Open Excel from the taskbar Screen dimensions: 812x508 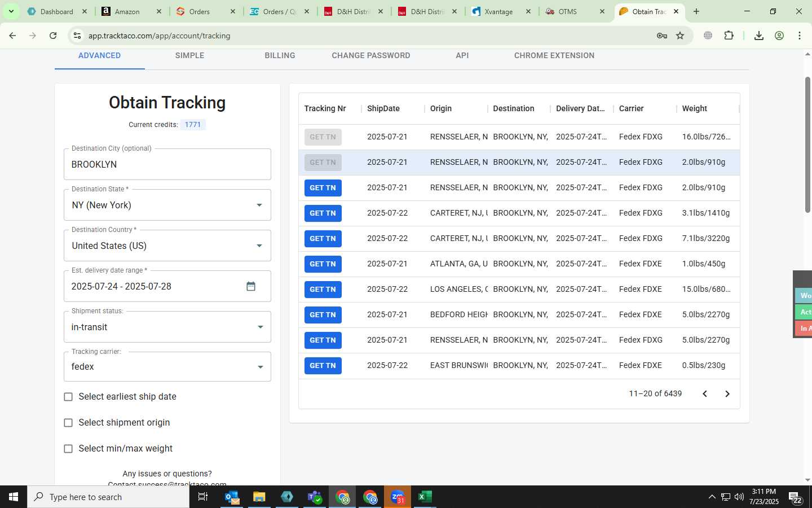point(425,497)
